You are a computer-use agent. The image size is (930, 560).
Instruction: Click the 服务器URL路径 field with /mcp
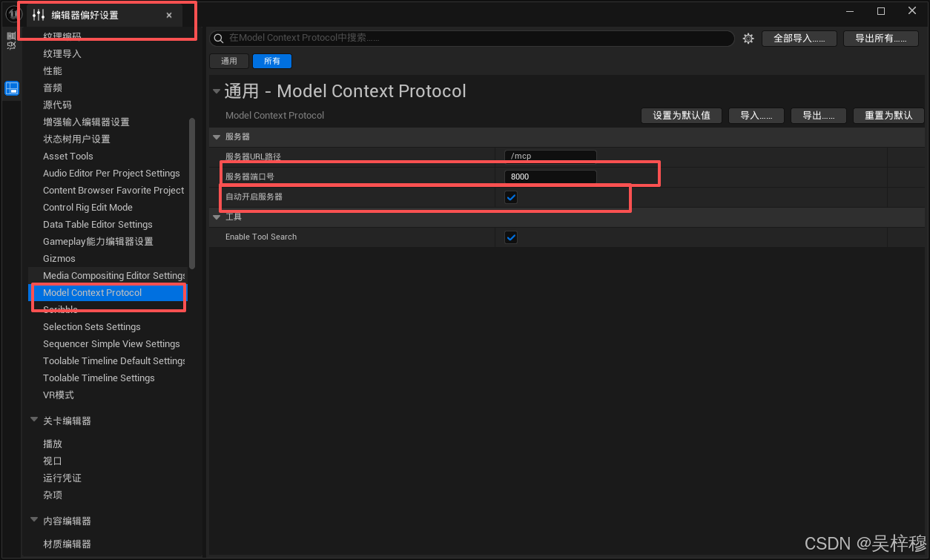550,157
